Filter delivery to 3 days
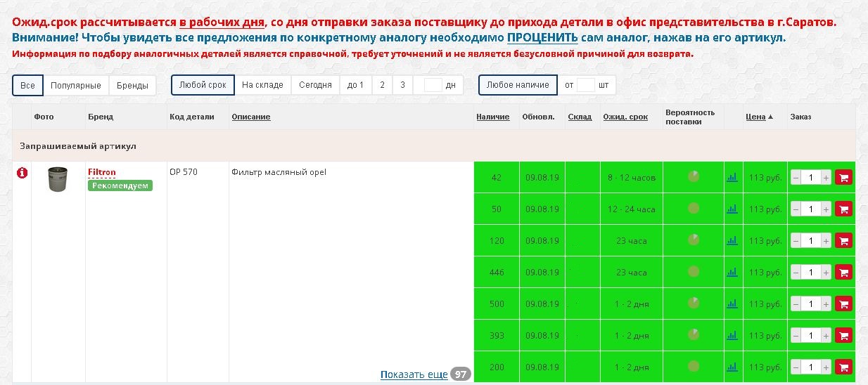Image resolution: width=868 pixels, height=385 pixels. 402,85
